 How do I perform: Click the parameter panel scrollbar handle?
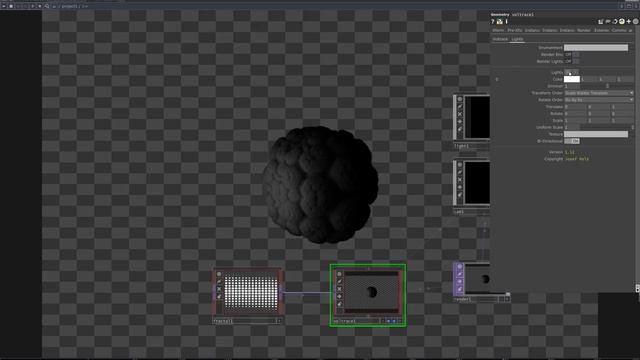tap(638, 288)
